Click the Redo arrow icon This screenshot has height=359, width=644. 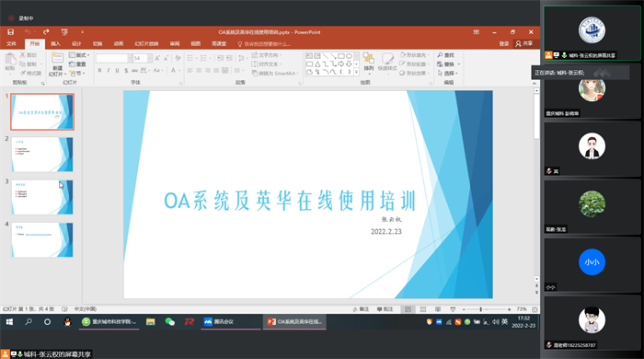pyautogui.click(x=46, y=32)
